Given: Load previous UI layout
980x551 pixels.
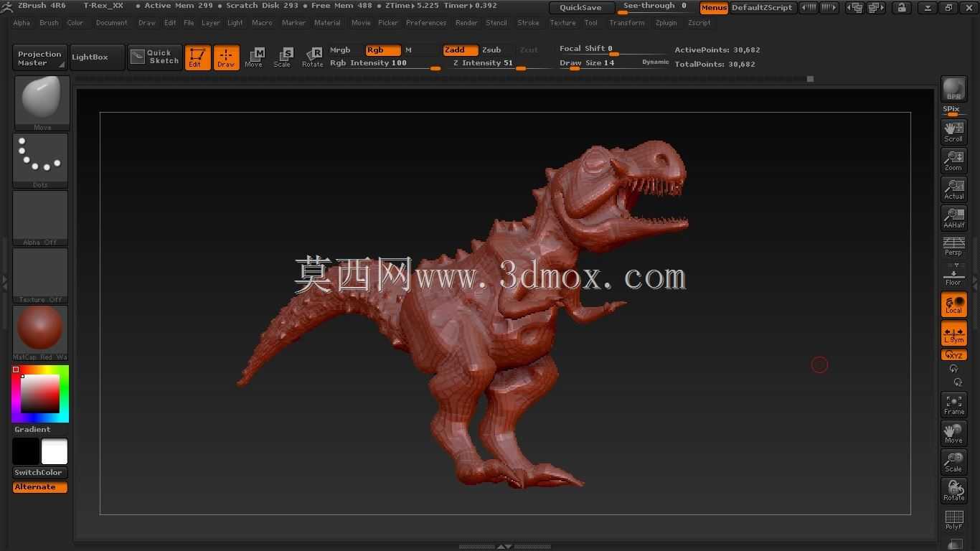Looking at the screenshot, I should tap(854, 8).
